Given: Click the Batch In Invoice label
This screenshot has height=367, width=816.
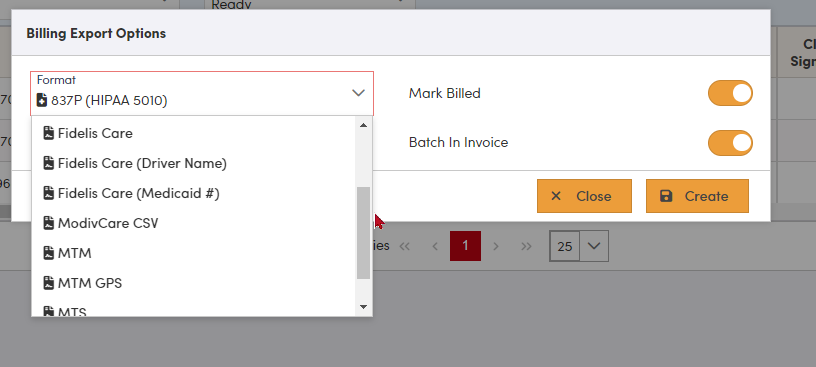Looking at the screenshot, I should pos(458,143).
